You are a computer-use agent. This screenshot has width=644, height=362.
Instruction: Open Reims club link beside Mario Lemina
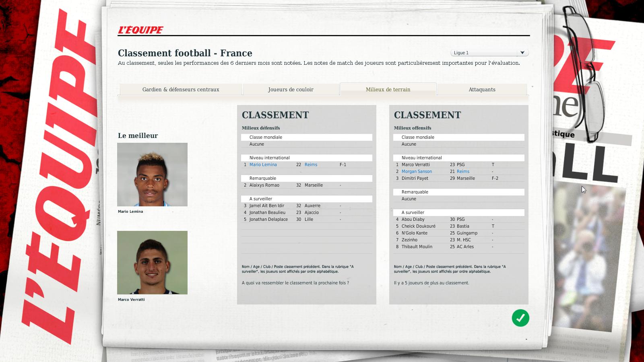(311, 165)
